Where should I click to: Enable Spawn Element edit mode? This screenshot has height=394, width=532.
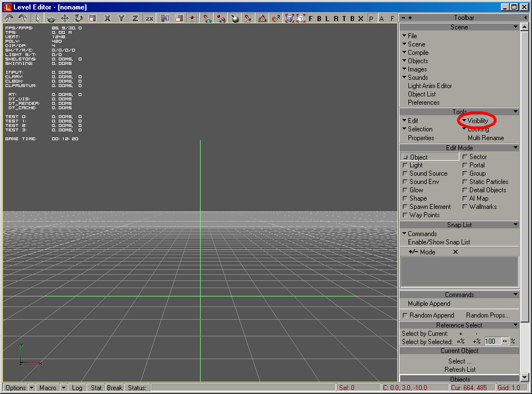[x=405, y=207]
